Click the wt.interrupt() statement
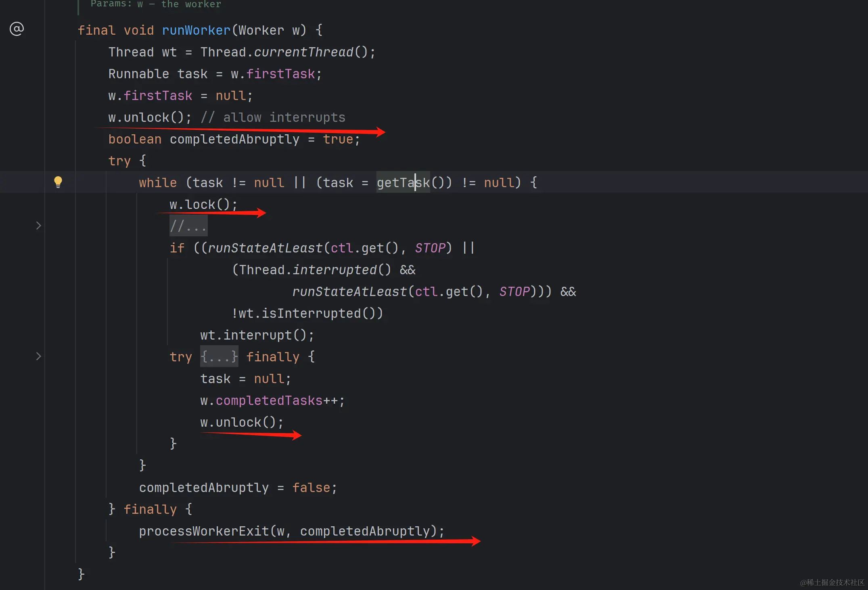Screen dimensions: 868x590 click(x=257, y=335)
